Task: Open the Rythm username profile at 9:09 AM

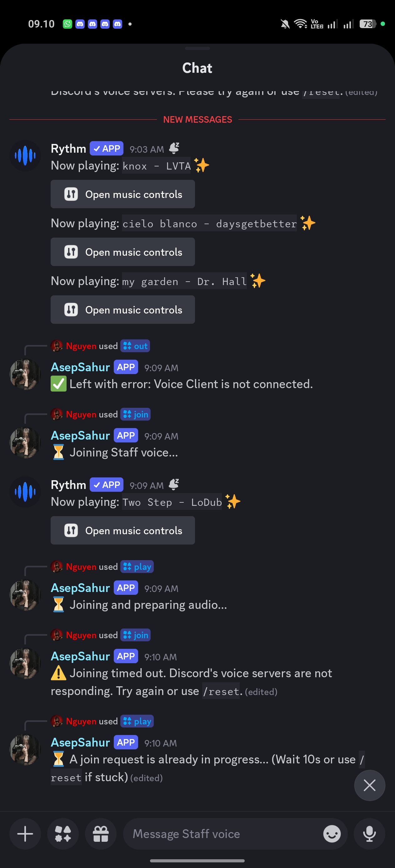Action: (x=68, y=485)
